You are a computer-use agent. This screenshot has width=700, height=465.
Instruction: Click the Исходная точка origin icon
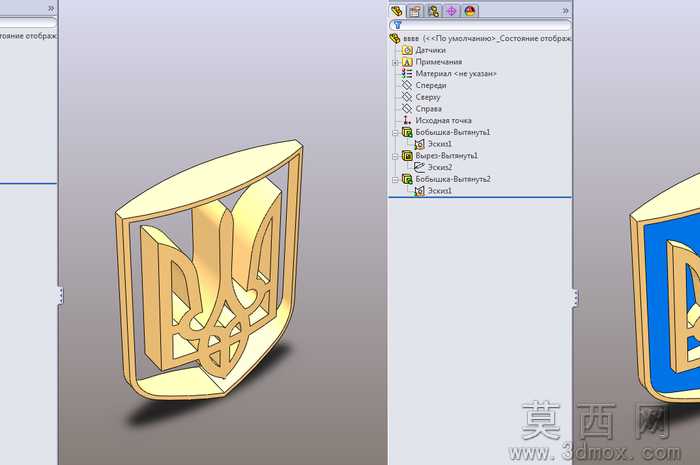[407, 120]
